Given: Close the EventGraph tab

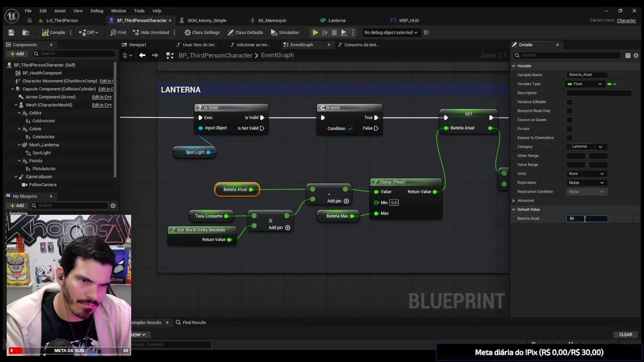Looking at the screenshot, I should tap(329, 45).
